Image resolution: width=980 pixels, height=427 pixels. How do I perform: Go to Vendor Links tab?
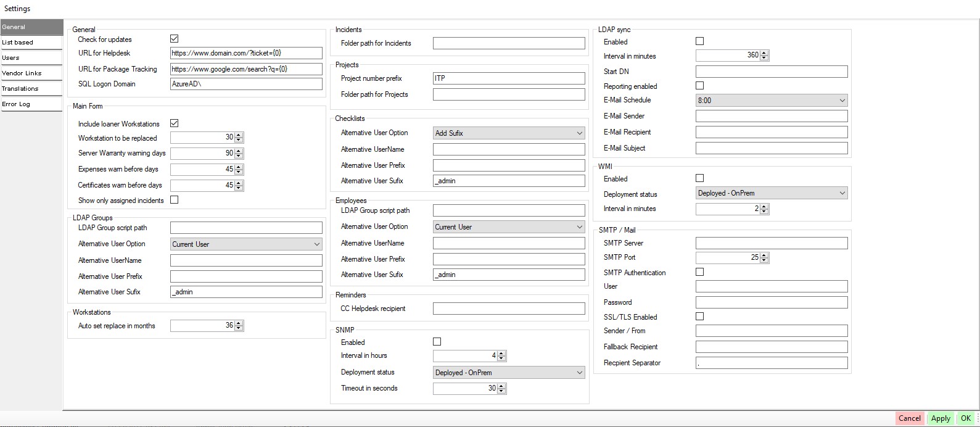(31, 73)
